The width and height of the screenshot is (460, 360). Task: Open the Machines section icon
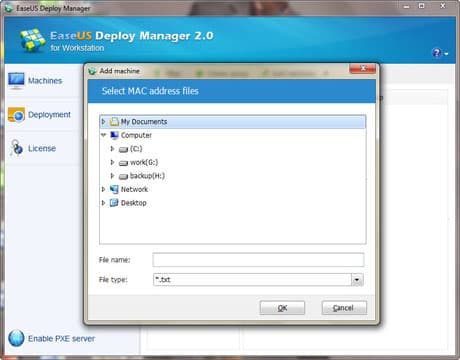tap(16, 81)
